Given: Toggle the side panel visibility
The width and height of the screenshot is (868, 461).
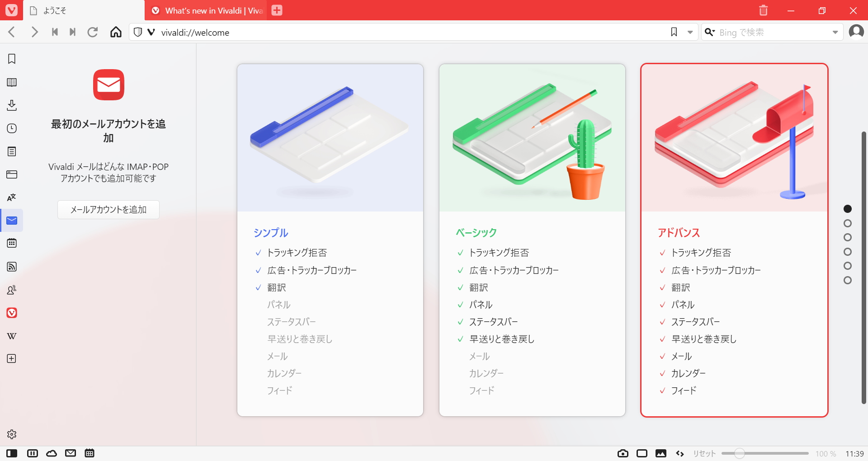Looking at the screenshot, I should (12, 453).
